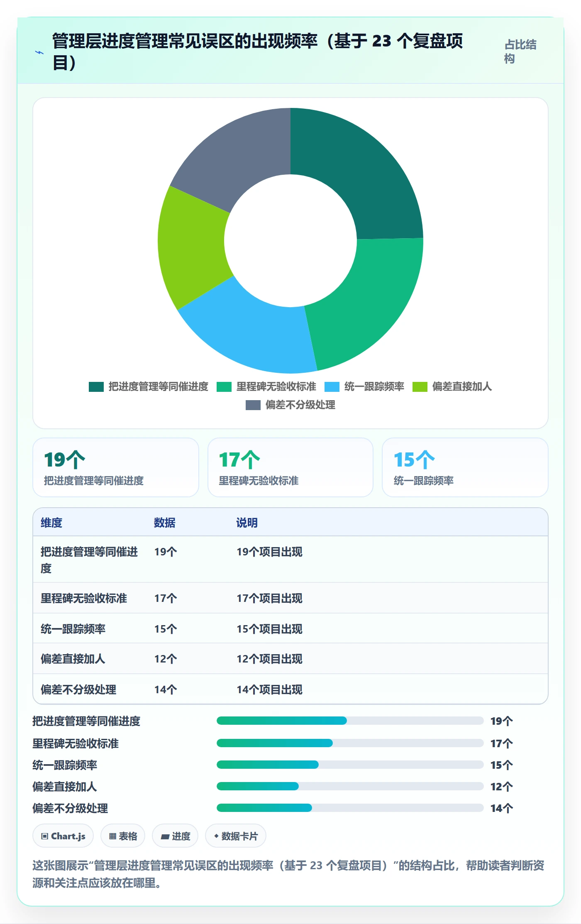Image resolution: width=581 pixels, height=924 pixels.
Task: Click the 占比结构 label in header
Action: click(x=520, y=51)
